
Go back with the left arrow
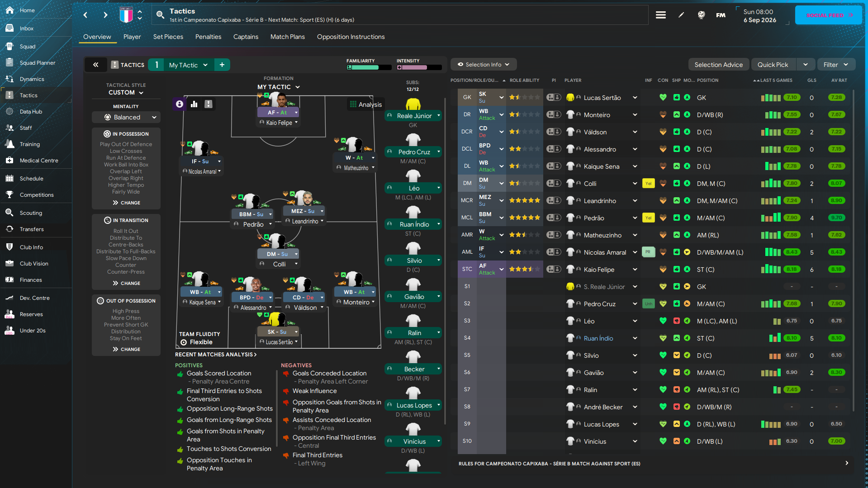85,15
